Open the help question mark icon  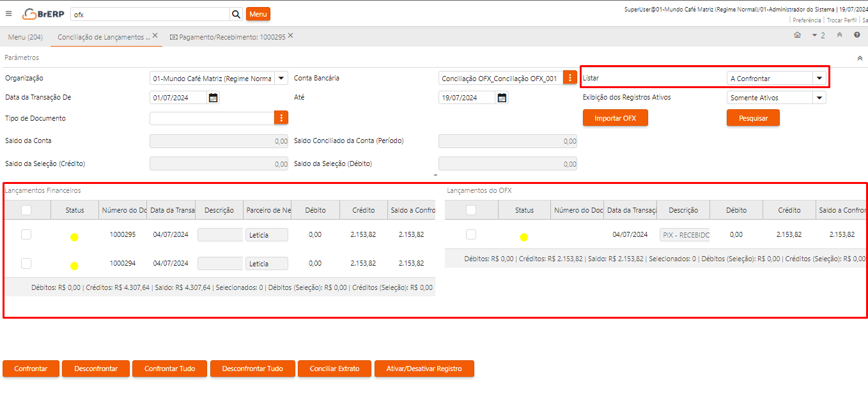857,35
